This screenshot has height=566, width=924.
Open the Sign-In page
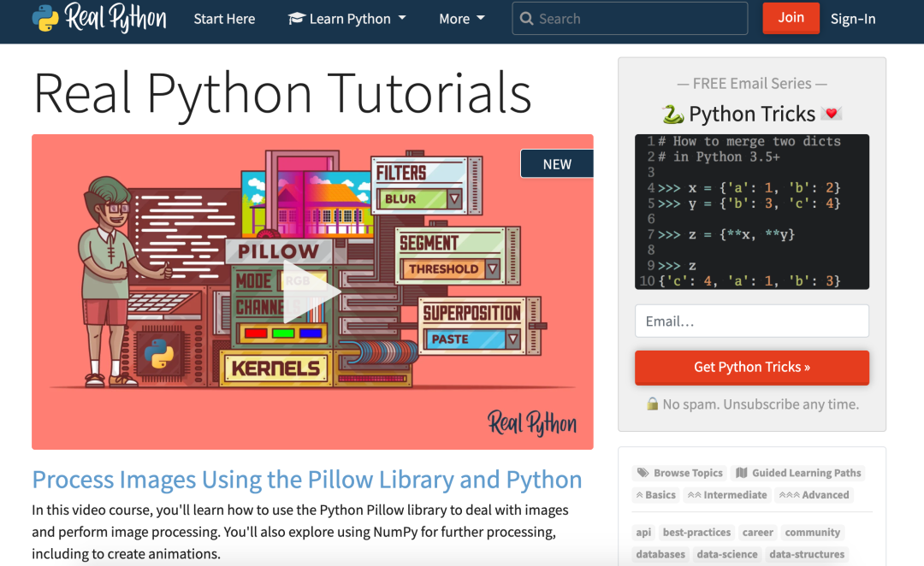852,18
